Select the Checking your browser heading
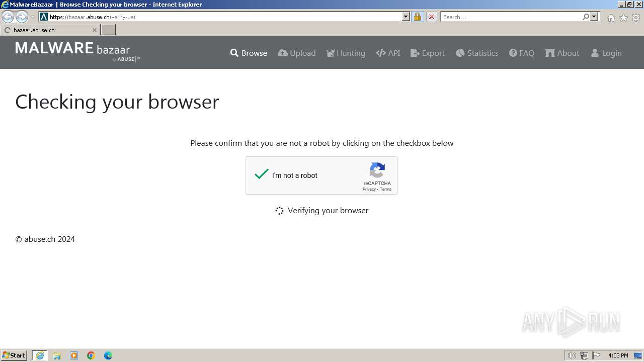The height and width of the screenshot is (362, 644). (x=117, y=102)
